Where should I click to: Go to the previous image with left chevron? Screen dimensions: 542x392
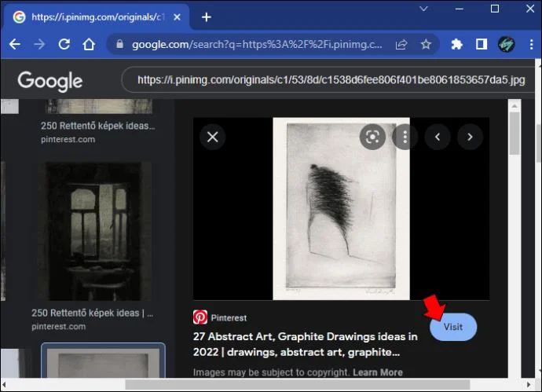coord(438,137)
